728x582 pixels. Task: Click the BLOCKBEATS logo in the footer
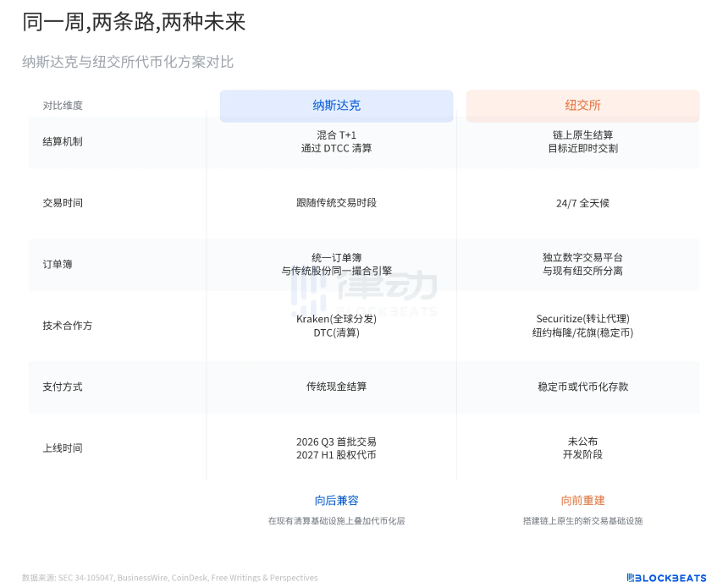(668, 578)
